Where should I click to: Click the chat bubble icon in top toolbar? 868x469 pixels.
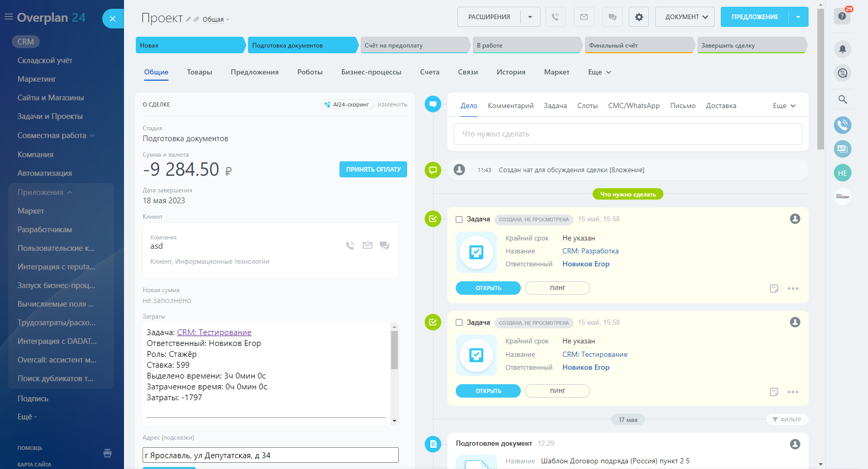(612, 17)
